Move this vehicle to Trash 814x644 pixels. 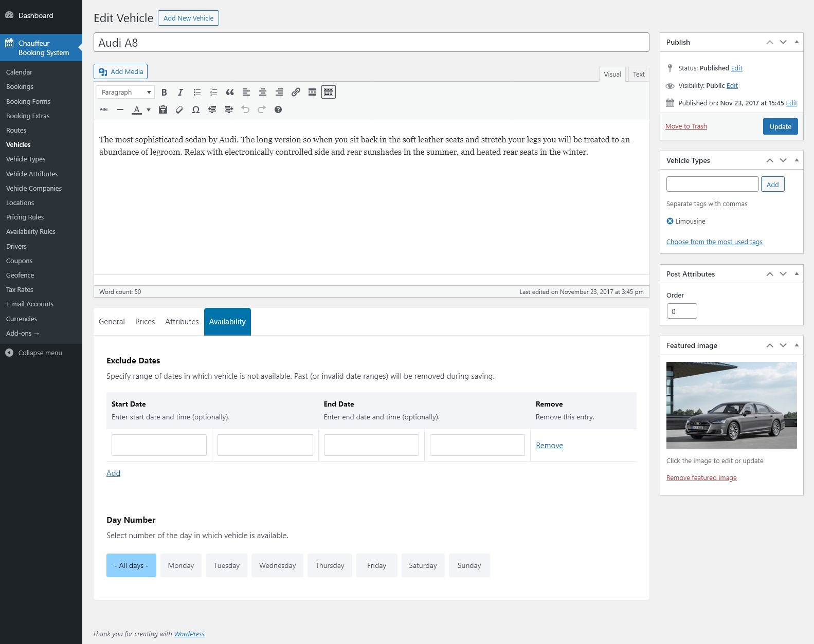pos(686,126)
